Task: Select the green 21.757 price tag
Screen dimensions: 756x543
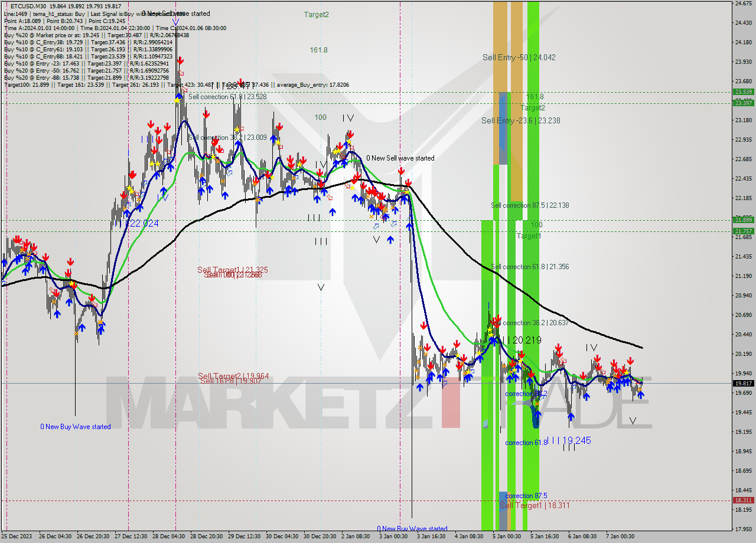Action: pyautogui.click(x=743, y=231)
